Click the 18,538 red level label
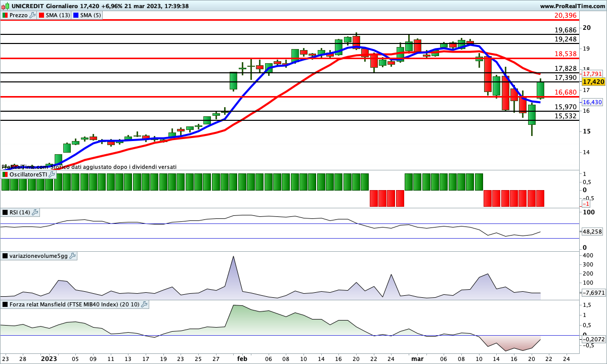The width and height of the screenshot is (607, 364). 566,54
